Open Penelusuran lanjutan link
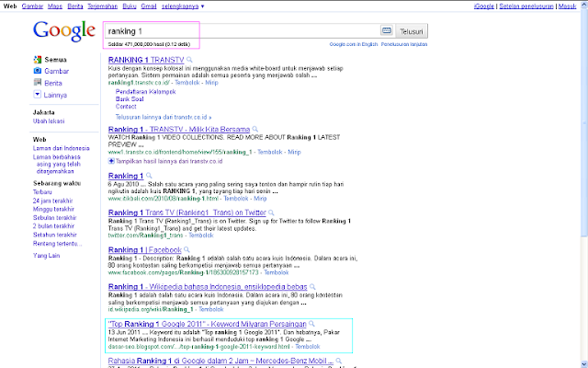This screenshot has width=588, height=368. [404, 44]
